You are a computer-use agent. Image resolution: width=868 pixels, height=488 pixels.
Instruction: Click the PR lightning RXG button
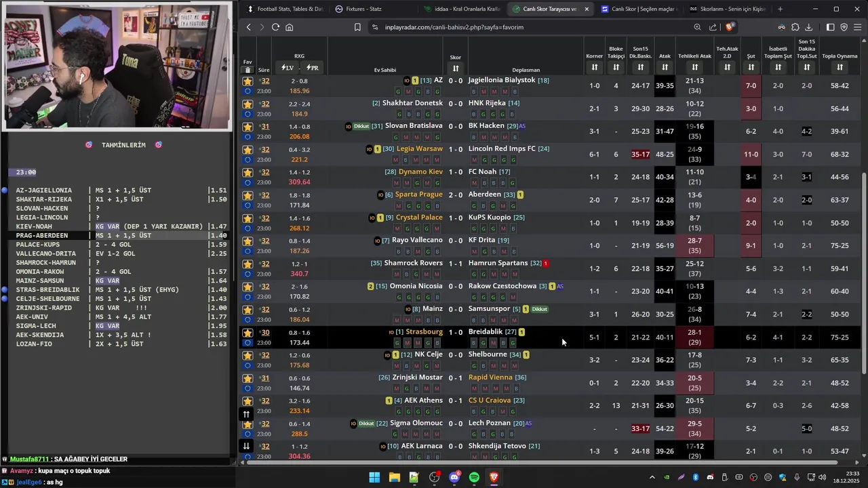[x=312, y=68]
